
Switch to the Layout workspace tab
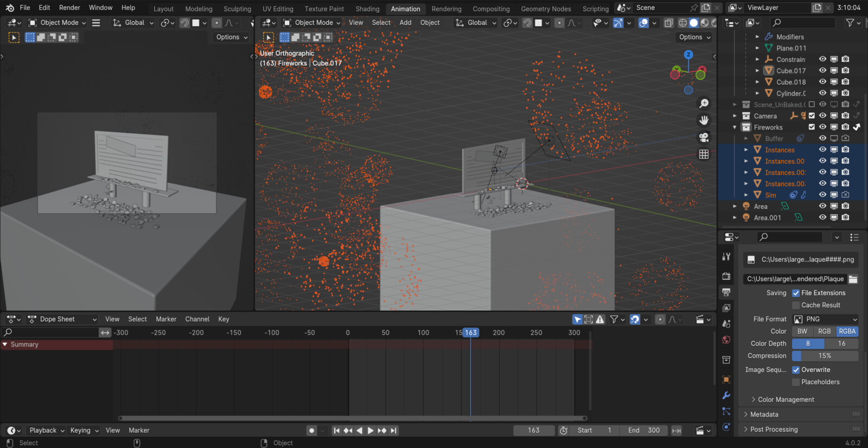[x=163, y=9]
